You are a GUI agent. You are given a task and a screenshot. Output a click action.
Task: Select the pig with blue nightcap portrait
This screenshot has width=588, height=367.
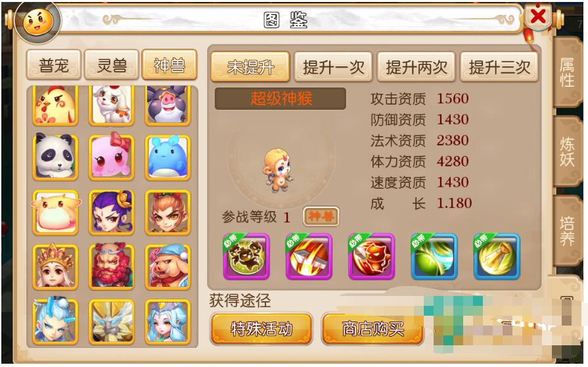(168, 267)
